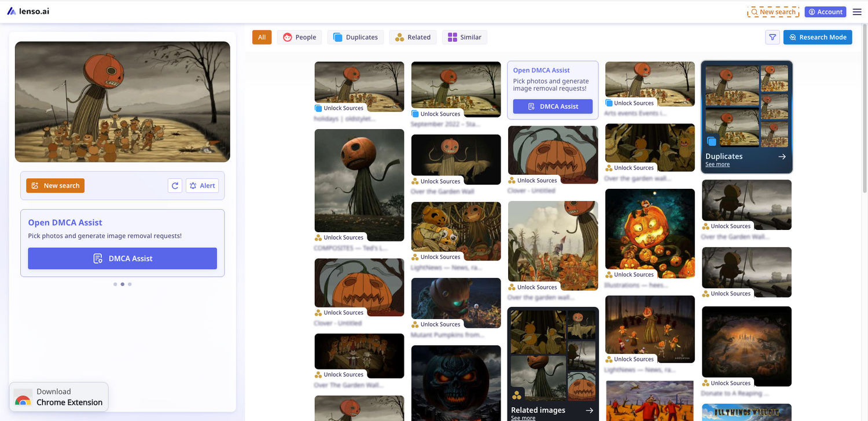The width and height of the screenshot is (868, 421).
Task: Open result thumbnail titled holidays | oldstylet...
Action: [x=359, y=86]
